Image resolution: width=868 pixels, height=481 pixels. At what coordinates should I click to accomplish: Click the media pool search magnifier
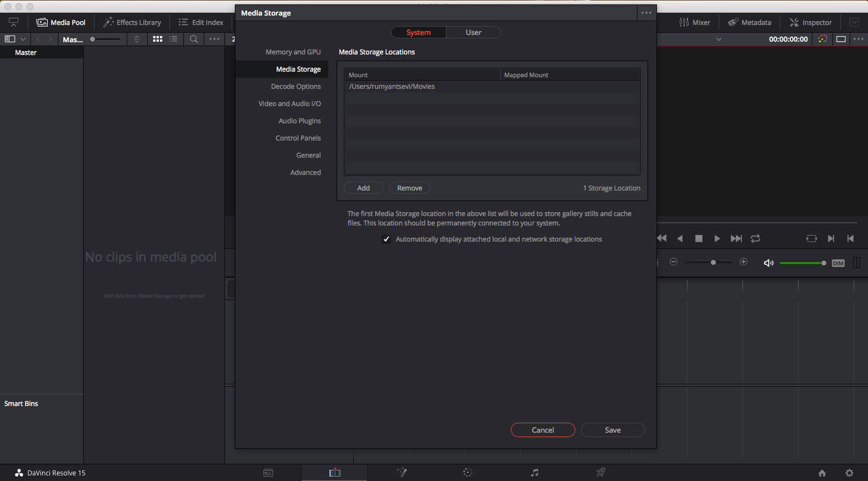coord(194,39)
